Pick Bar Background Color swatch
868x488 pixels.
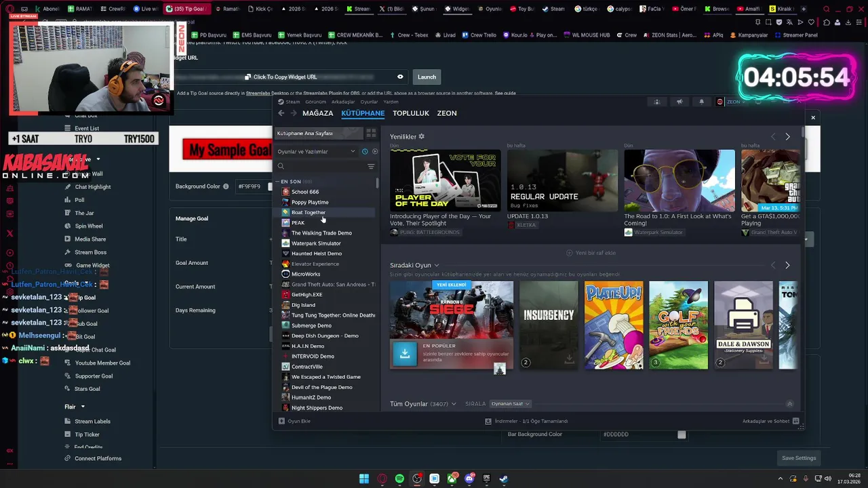coord(682,434)
